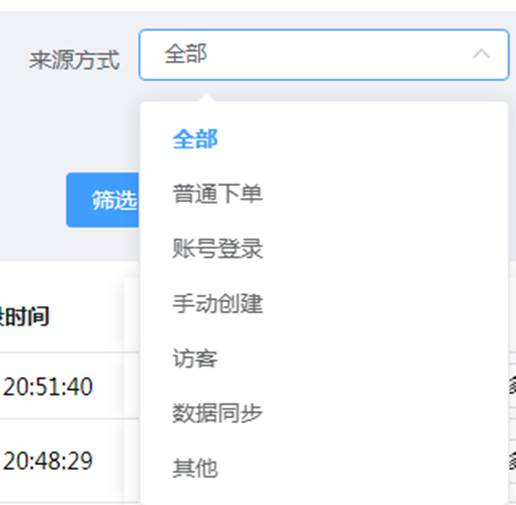Click the white strip above the filter panel
The height and width of the screenshot is (505, 516).
258,5
